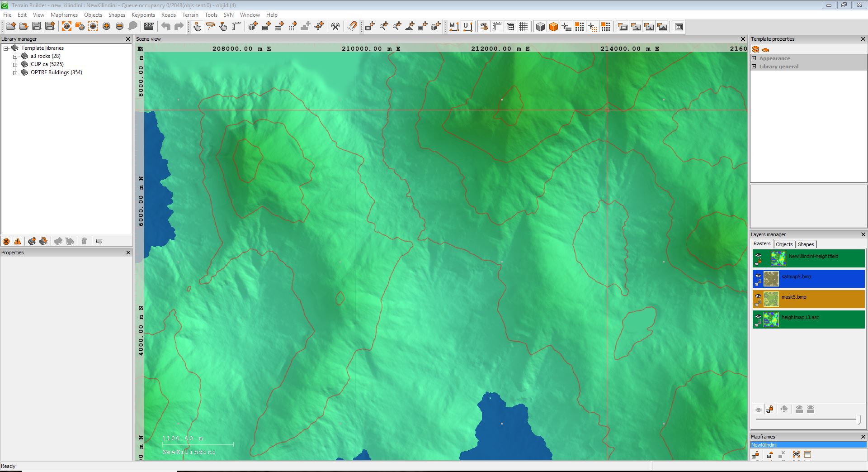Click the lock icon in Mapframes panel
The image size is (868, 472).
pyautogui.click(x=755, y=454)
